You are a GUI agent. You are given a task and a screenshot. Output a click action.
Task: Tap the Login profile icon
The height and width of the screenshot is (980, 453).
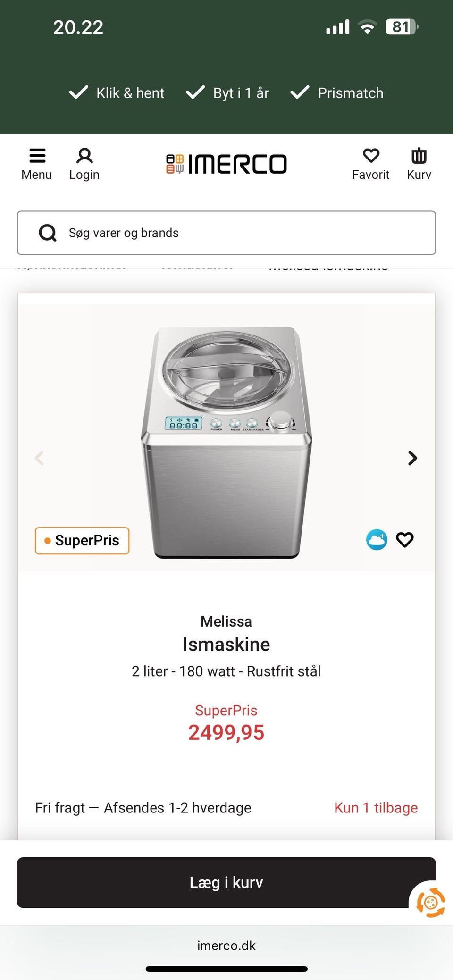[84, 156]
